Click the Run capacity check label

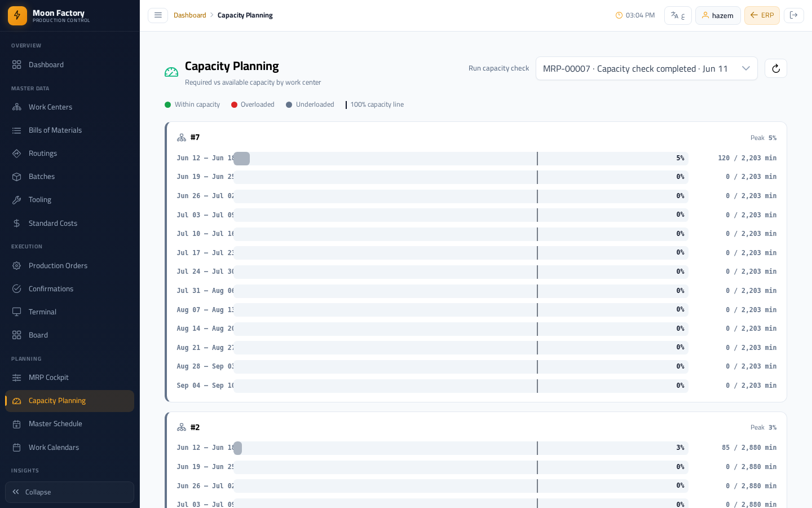pyautogui.click(x=498, y=68)
